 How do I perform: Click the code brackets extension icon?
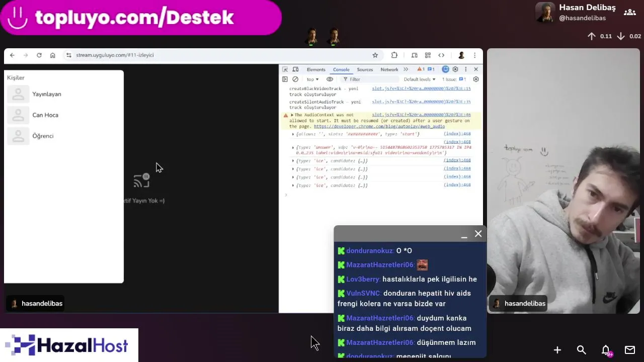441,55
